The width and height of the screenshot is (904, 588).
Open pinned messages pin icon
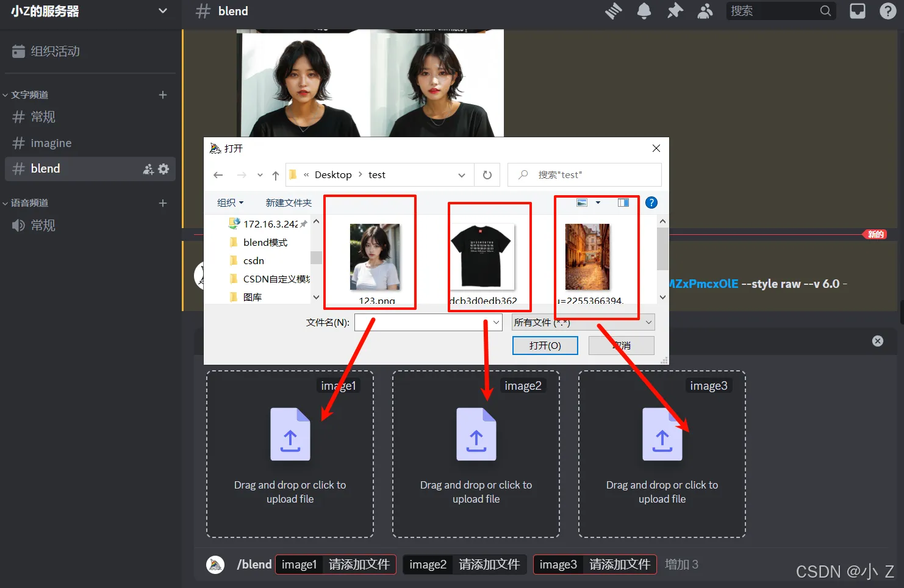pos(675,11)
